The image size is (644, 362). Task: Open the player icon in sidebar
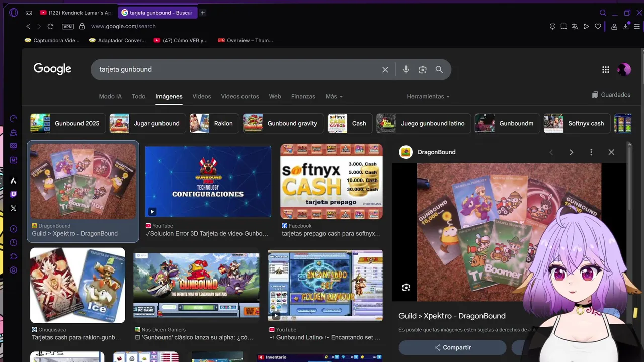14,229
